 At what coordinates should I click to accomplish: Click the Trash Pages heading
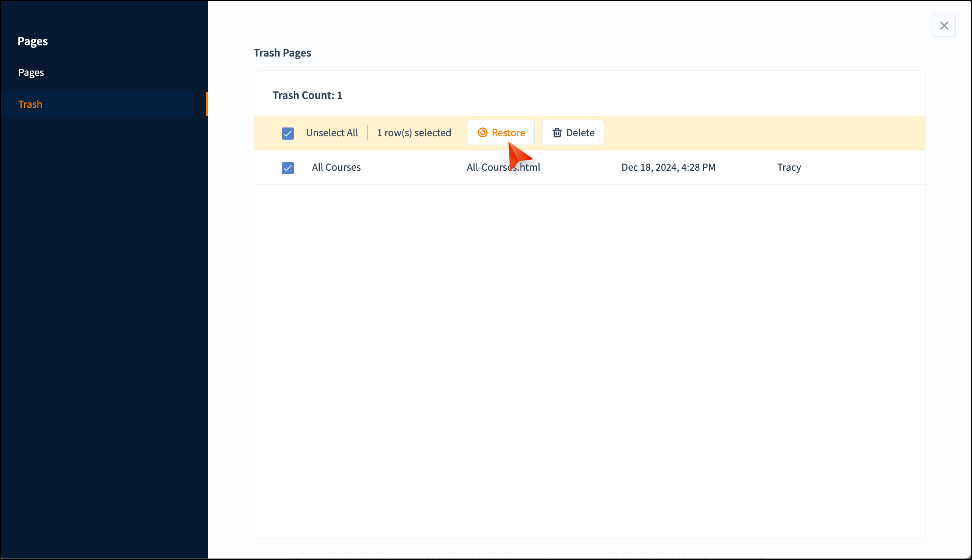click(282, 53)
